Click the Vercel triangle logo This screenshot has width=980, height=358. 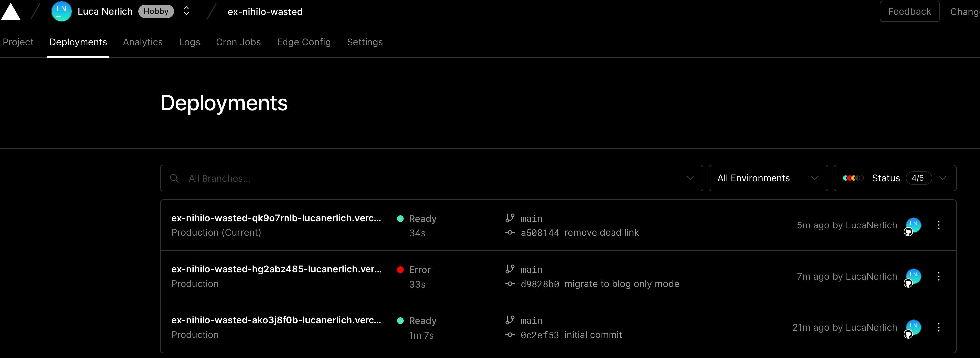coord(11,11)
